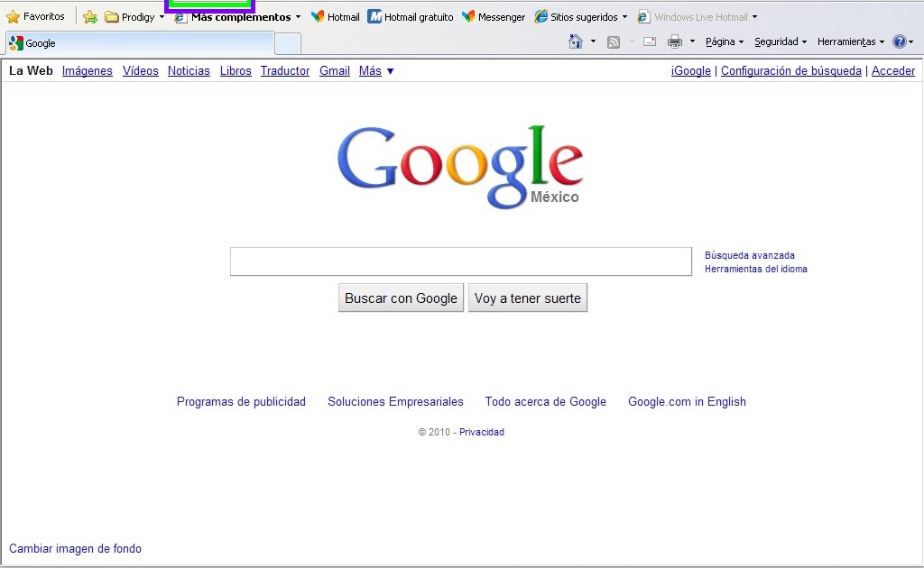Focus the Google search text box
Viewport: 924px width, 568px height.
point(461,261)
